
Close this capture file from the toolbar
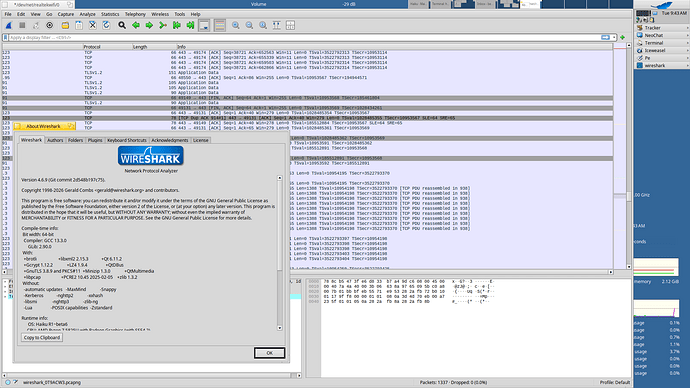92,25
